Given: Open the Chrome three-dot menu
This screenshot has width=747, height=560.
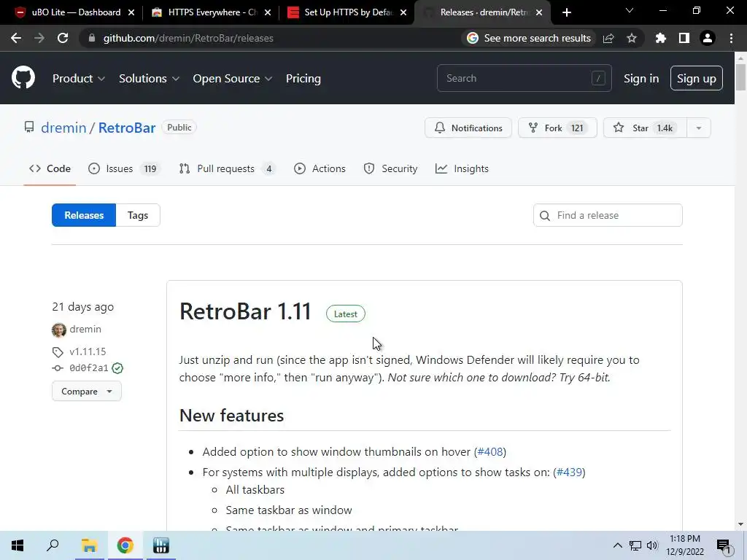Looking at the screenshot, I should tap(731, 38).
